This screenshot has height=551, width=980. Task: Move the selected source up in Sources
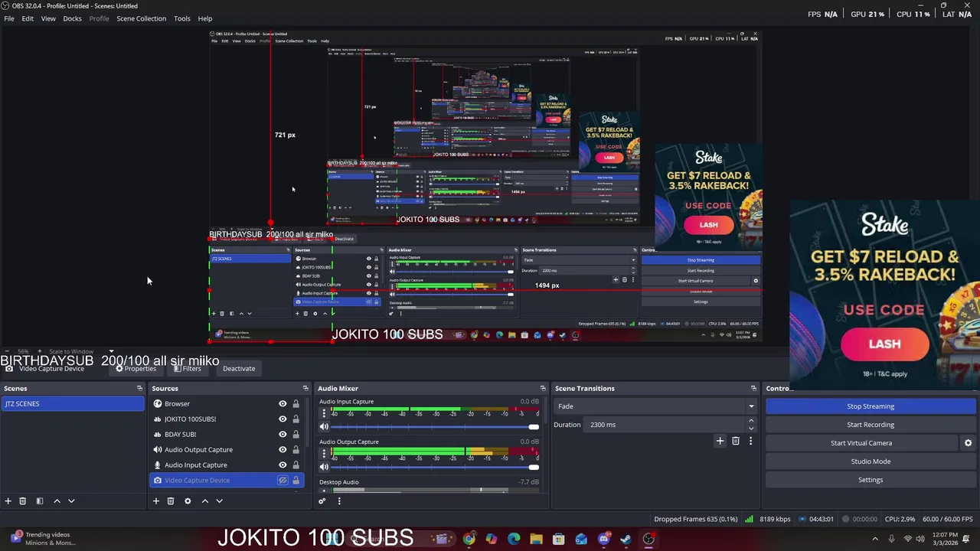coord(204,501)
